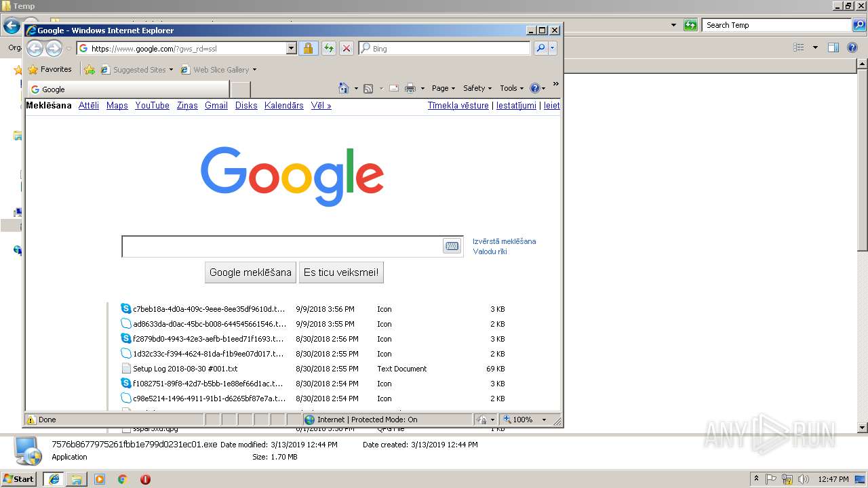Viewport: 868px width, 488px height.
Task: Expand the IE command bar overflow chevron
Action: 555,84
